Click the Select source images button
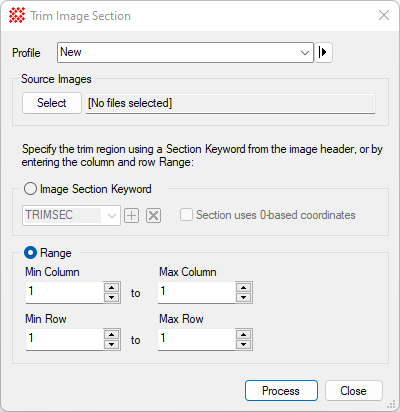 pos(52,103)
